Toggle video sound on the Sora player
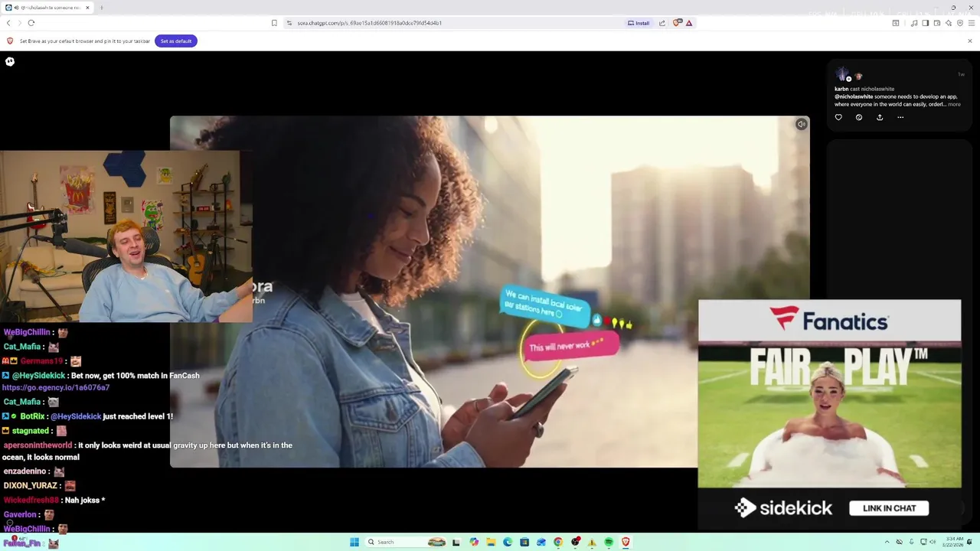The width and height of the screenshot is (980, 551). coord(801,124)
